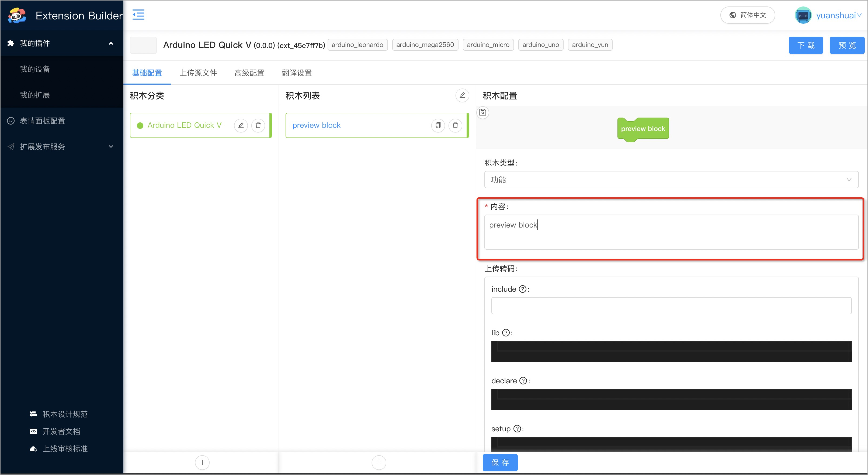Copy the preview block list item
The image size is (868, 475).
pyautogui.click(x=438, y=125)
